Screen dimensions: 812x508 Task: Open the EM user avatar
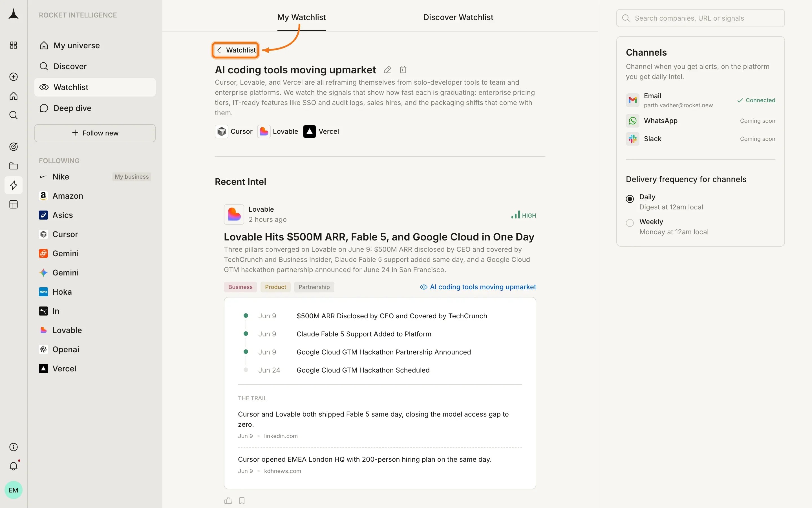point(14,490)
